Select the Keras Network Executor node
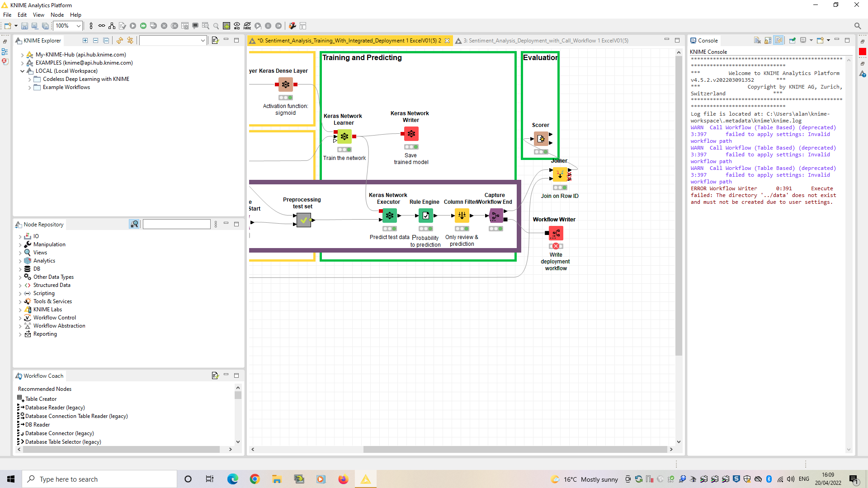The image size is (868, 488). pos(389,216)
